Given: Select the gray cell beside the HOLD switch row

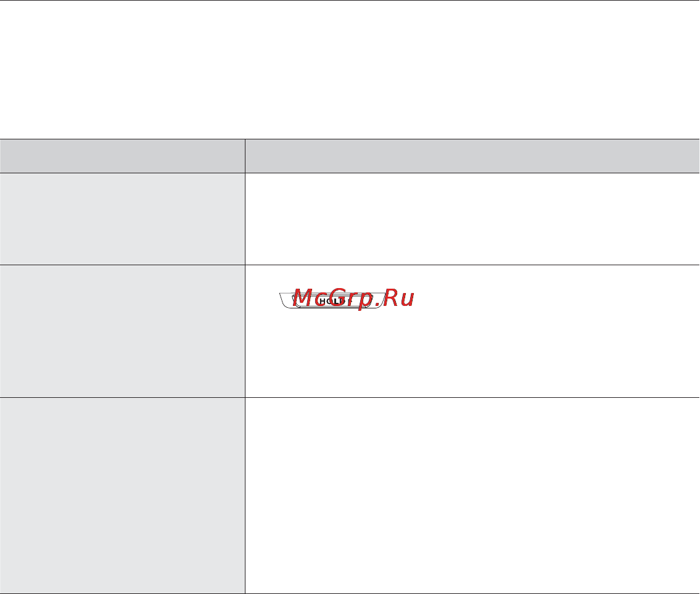Looking at the screenshot, I should (x=122, y=331).
